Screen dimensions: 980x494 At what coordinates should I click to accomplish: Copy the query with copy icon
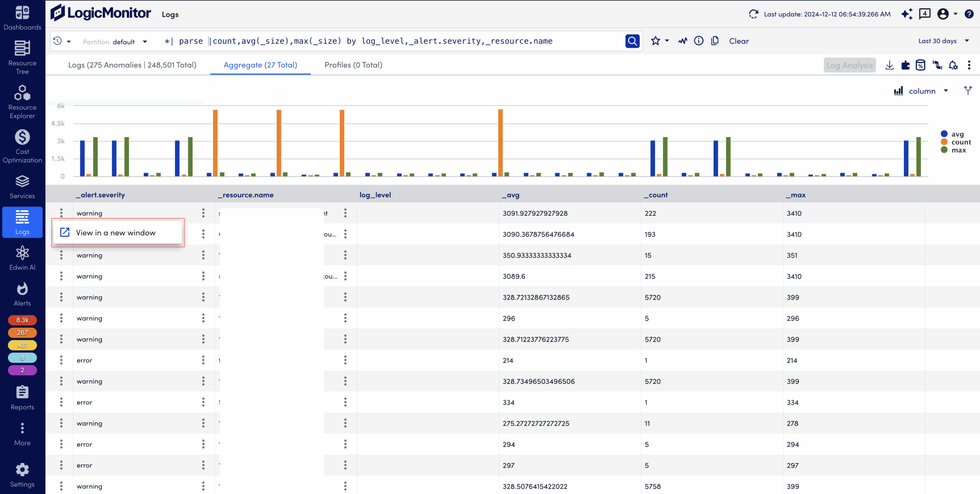coord(715,41)
